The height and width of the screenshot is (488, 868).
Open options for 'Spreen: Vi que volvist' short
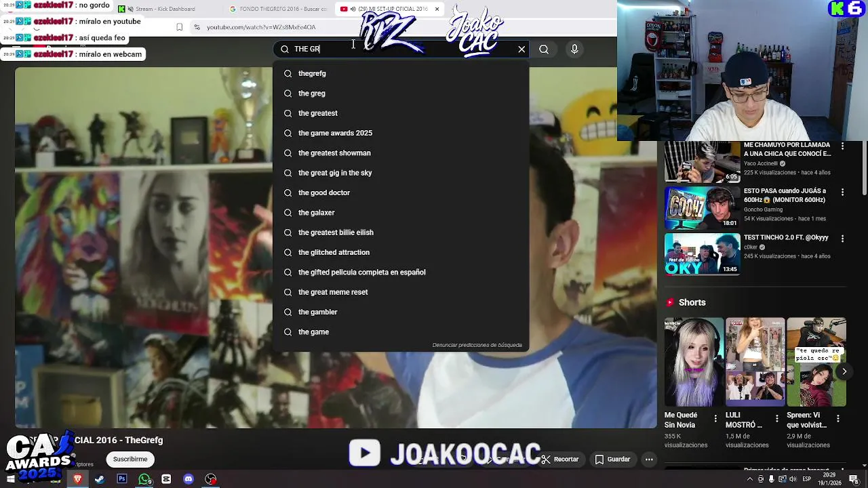click(838, 419)
